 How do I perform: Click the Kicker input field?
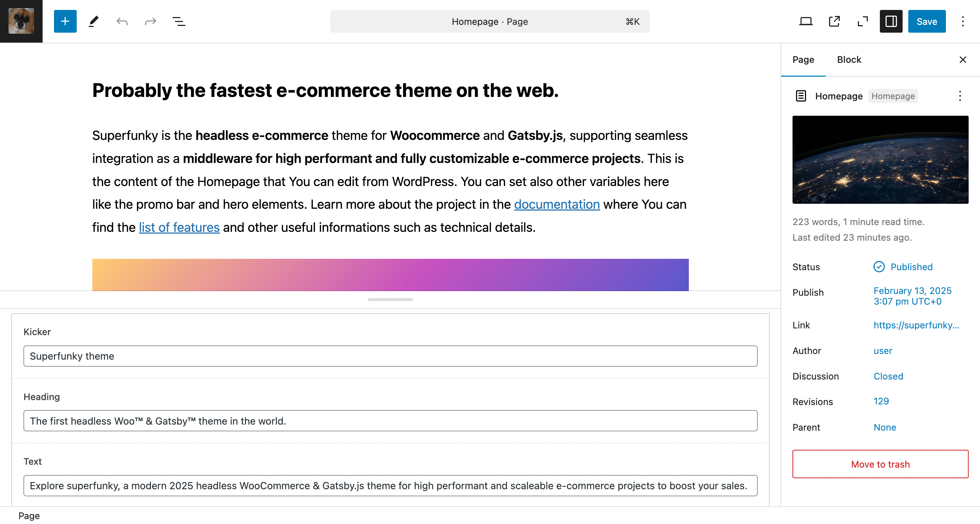(x=390, y=356)
